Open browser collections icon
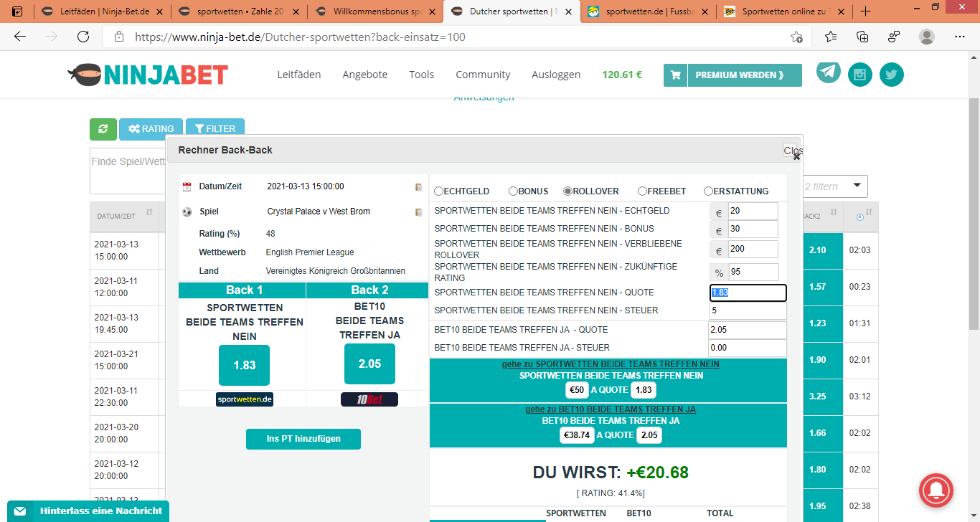 [862, 37]
